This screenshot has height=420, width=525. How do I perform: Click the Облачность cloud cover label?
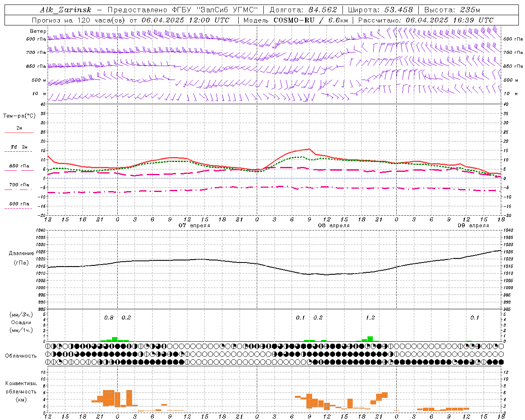pos(21,356)
